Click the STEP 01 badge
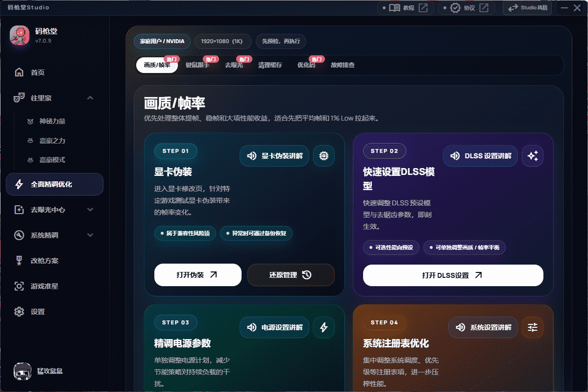Viewport: 588px width, 392px height. click(x=175, y=151)
